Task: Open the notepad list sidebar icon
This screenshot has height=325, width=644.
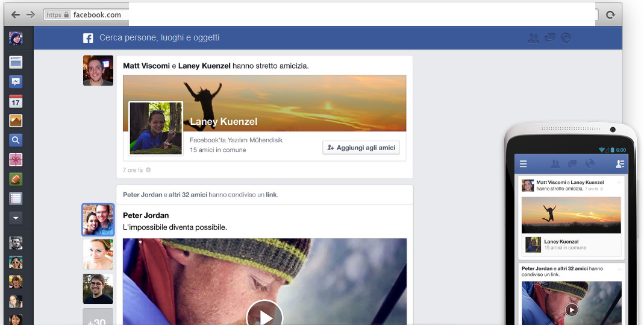Action: point(16,198)
